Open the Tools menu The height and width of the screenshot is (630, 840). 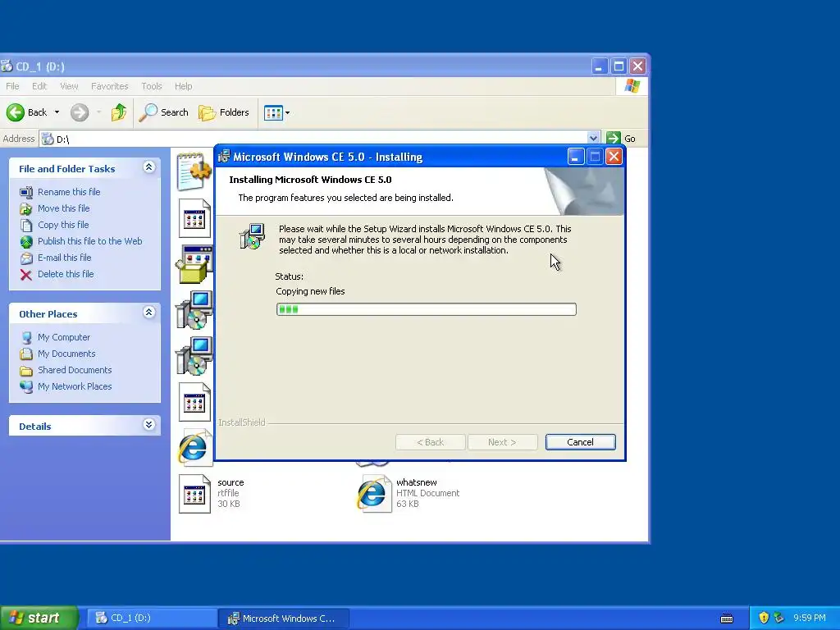[x=152, y=86]
